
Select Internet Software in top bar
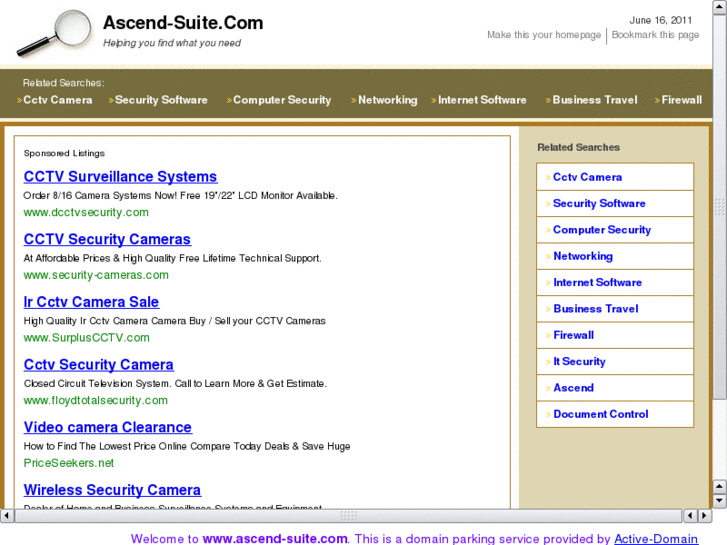(x=482, y=100)
